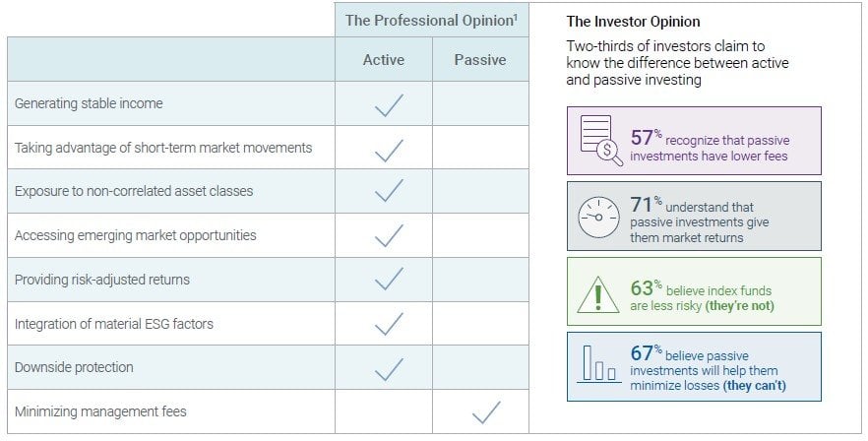Select the Passive column header

pyautogui.click(x=480, y=60)
